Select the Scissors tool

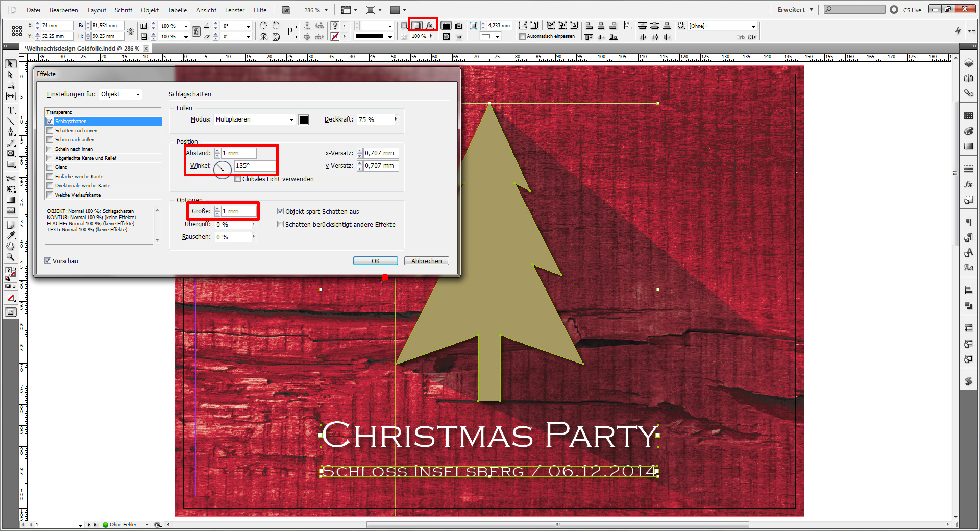(10, 179)
